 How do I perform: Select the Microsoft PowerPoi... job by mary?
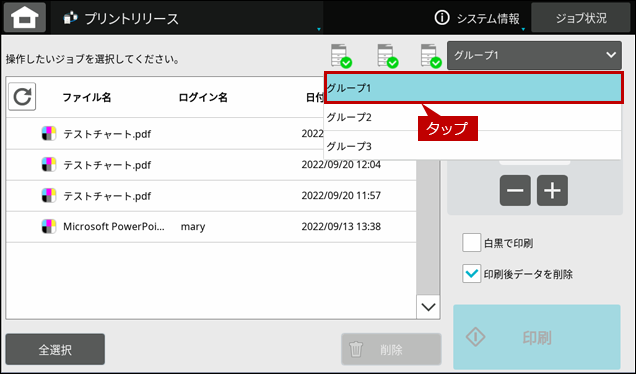point(211,227)
